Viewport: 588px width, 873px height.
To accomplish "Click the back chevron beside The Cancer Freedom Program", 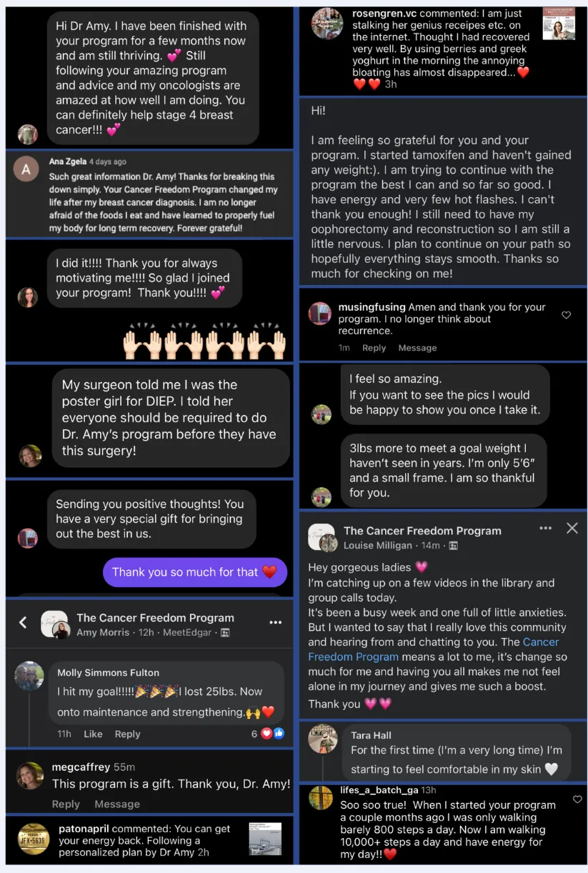I will coord(23,623).
